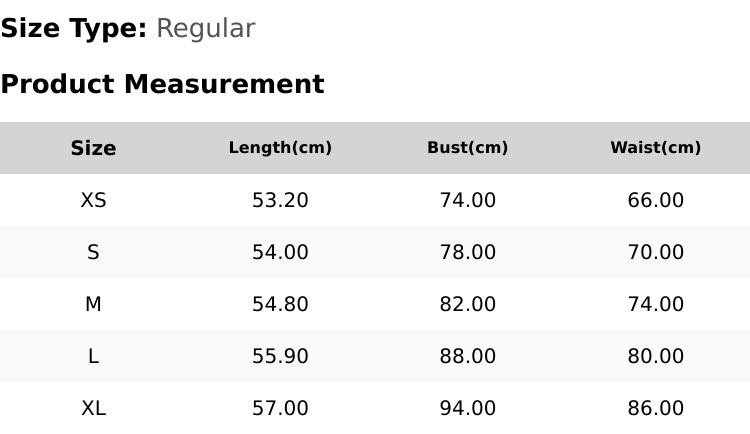Select the XL size row label

point(93,409)
